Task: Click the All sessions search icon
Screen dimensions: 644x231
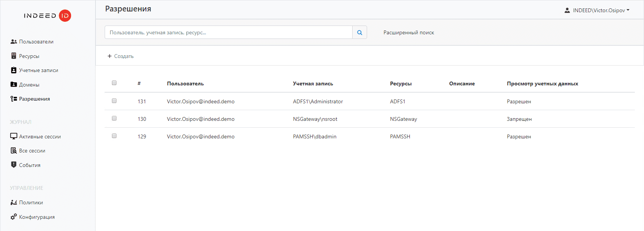Action: 14,151
